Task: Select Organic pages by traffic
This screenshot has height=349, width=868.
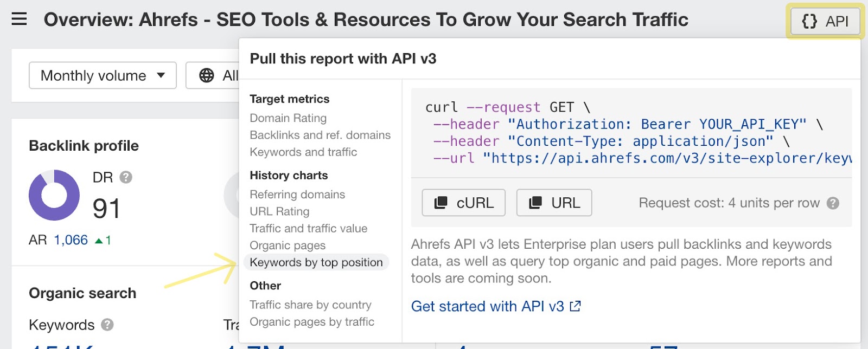Action: (x=312, y=322)
